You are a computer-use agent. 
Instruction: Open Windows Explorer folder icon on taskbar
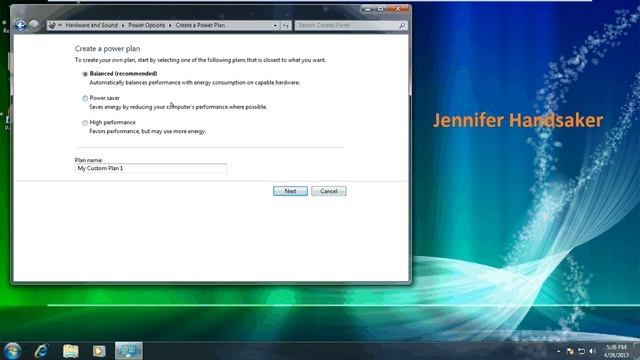click(71, 351)
